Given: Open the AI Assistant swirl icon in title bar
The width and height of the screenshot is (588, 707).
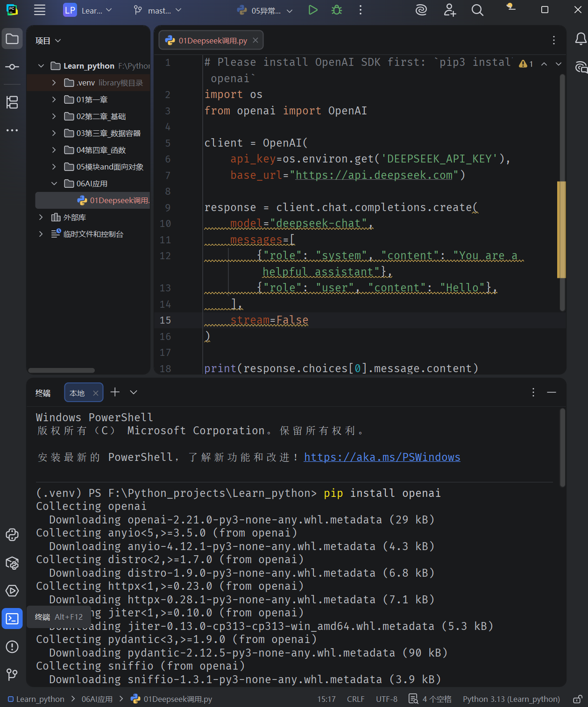Looking at the screenshot, I should click(x=421, y=10).
